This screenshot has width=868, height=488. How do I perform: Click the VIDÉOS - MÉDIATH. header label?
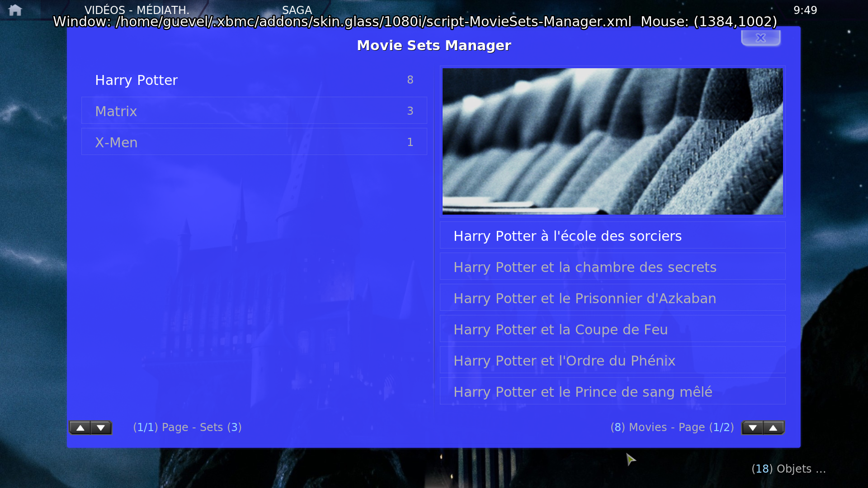coord(137,10)
